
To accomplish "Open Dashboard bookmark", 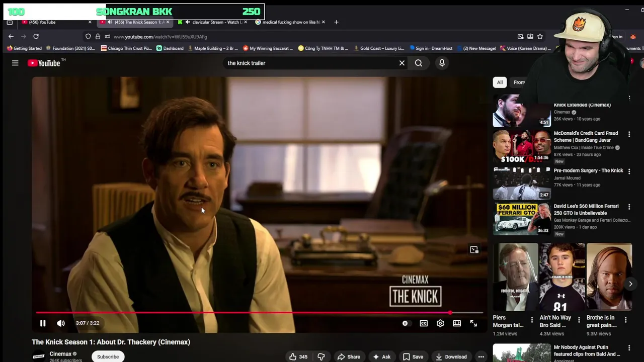I will (x=170, y=48).
